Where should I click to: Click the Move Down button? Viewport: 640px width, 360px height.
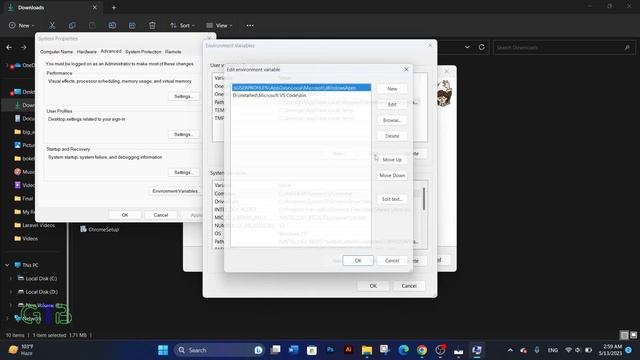click(x=392, y=176)
